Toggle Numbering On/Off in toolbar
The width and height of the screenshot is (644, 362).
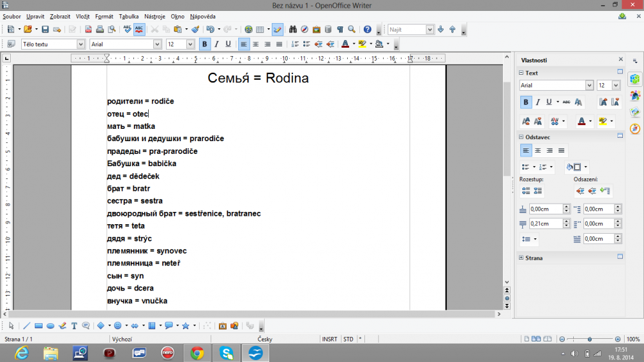pyautogui.click(x=295, y=44)
